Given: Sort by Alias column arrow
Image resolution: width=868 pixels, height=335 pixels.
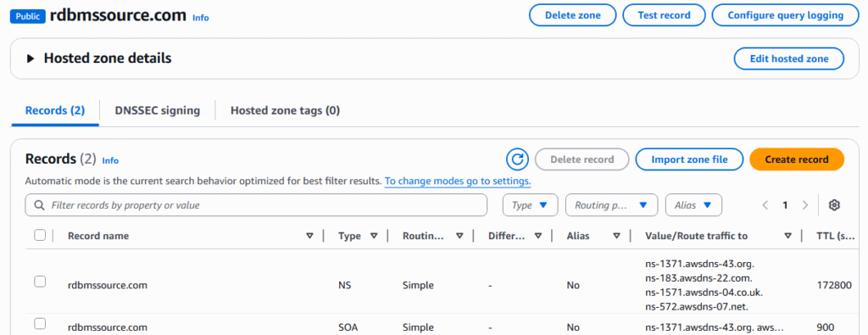Looking at the screenshot, I should [616, 236].
